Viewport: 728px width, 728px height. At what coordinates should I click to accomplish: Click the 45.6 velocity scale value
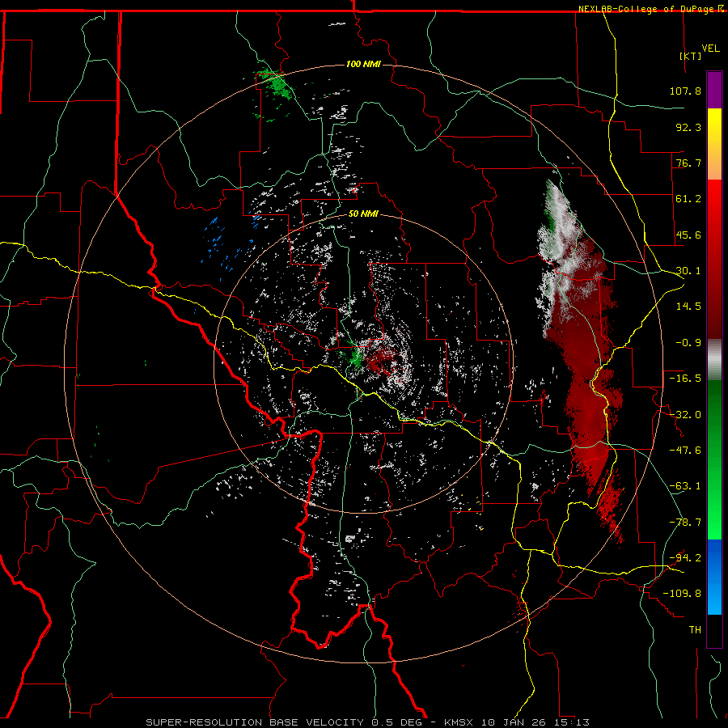point(688,235)
